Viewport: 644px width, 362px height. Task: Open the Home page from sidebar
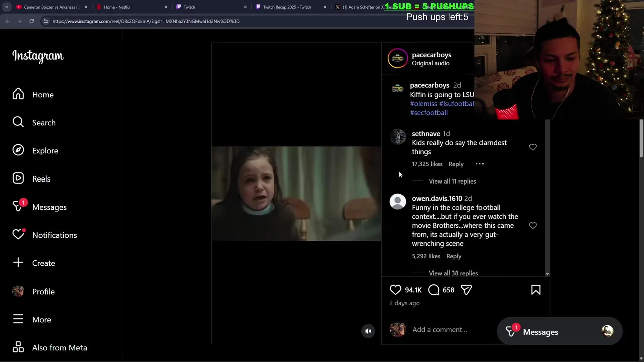click(33, 95)
